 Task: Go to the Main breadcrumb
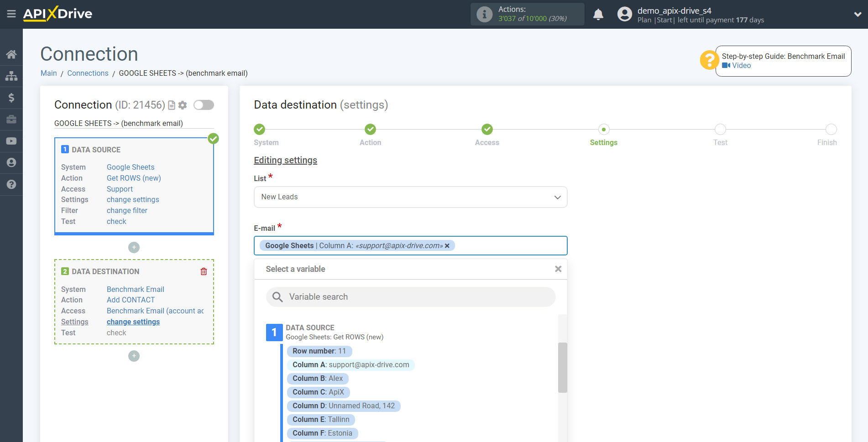[49, 73]
